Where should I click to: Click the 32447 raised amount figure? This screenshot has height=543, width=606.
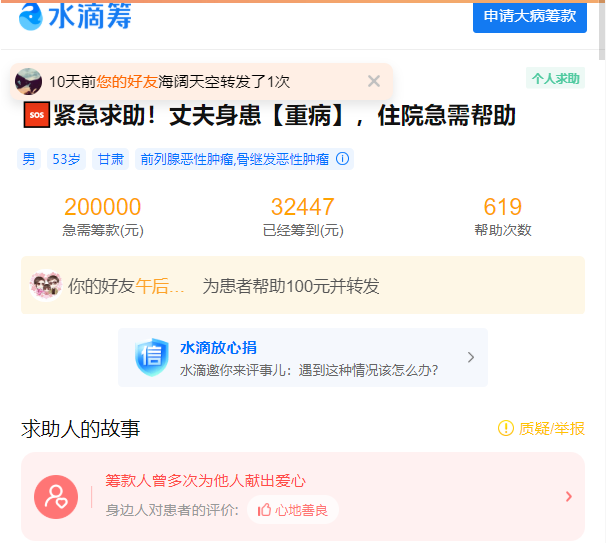click(303, 207)
